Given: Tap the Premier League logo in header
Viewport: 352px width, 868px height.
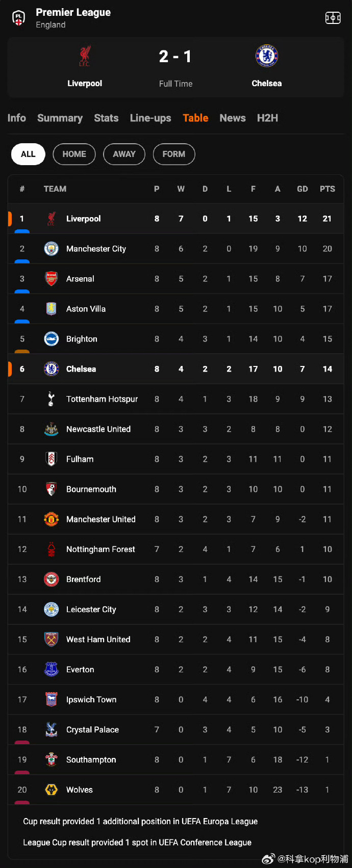Looking at the screenshot, I should [18, 18].
